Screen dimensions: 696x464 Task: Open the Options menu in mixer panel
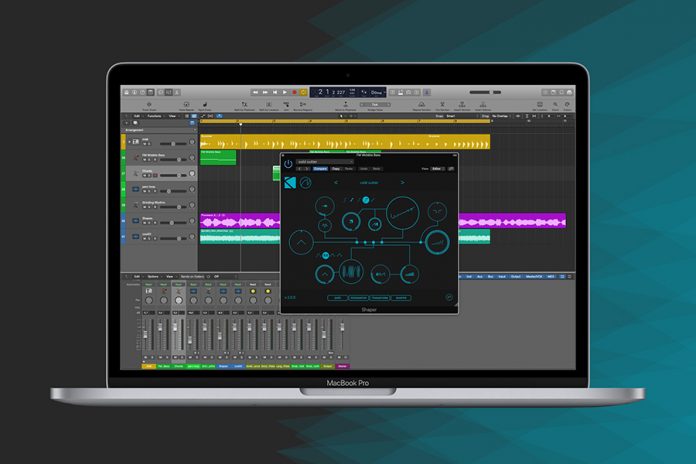click(153, 276)
